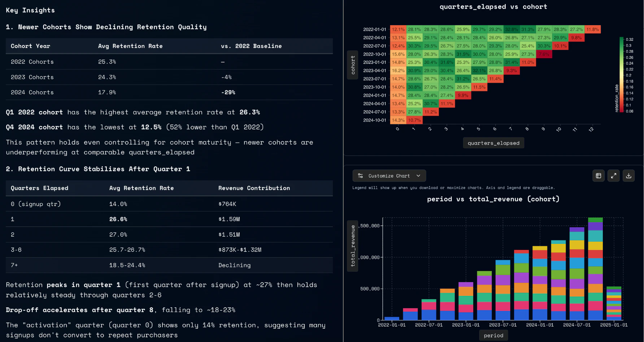Click the Revenue Contribution column header
This screenshot has height=342, width=644.
pyautogui.click(x=254, y=188)
